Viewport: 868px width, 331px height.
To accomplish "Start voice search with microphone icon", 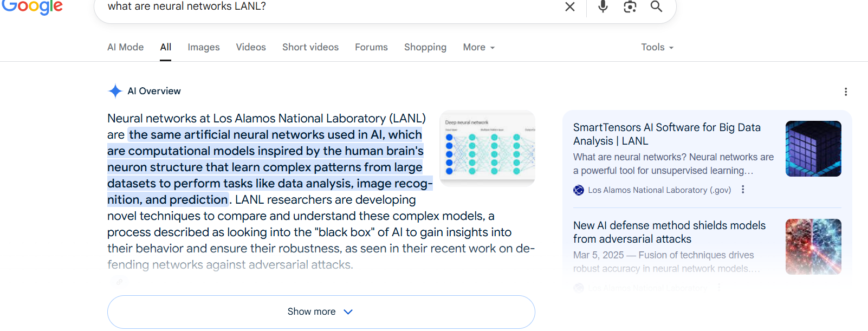I will (603, 7).
